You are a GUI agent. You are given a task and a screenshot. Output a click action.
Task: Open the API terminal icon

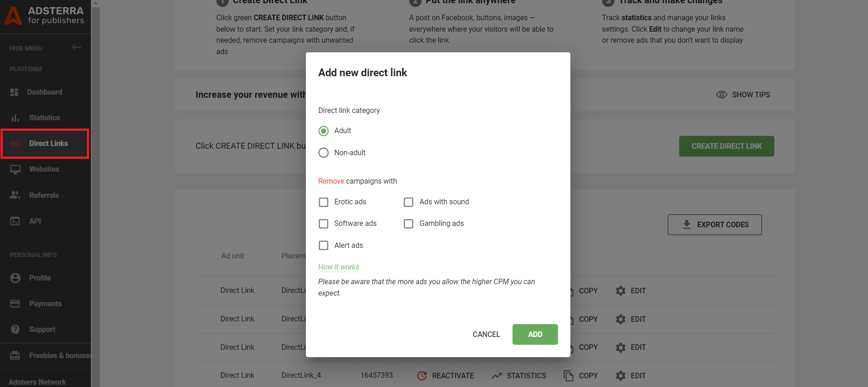(x=15, y=221)
